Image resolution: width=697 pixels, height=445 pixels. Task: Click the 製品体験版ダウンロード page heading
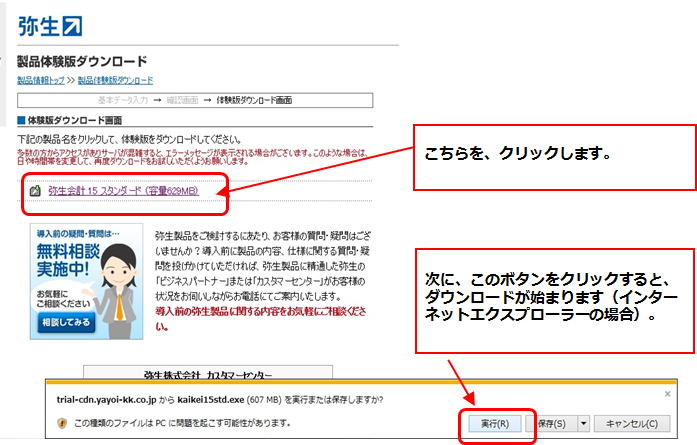pos(82,61)
